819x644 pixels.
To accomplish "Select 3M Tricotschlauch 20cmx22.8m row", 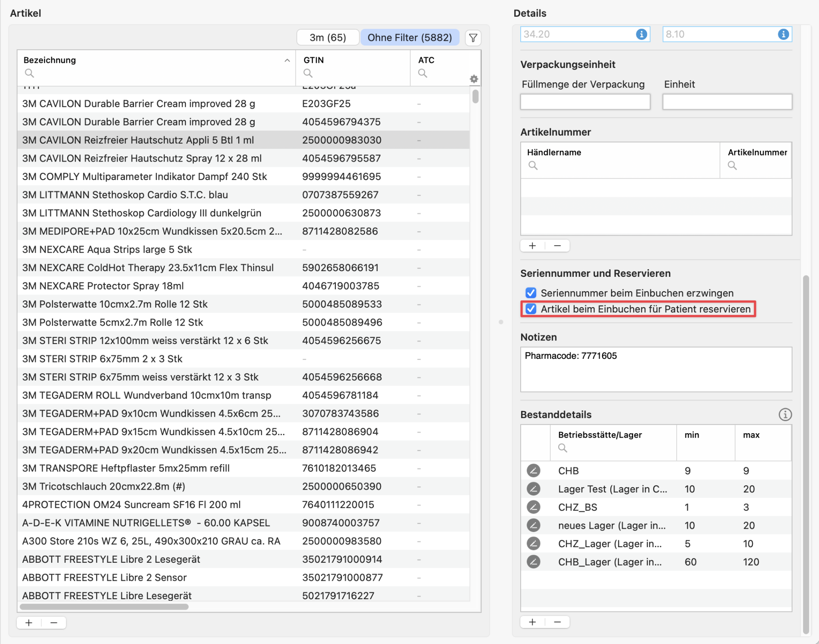I will pos(244,486).
